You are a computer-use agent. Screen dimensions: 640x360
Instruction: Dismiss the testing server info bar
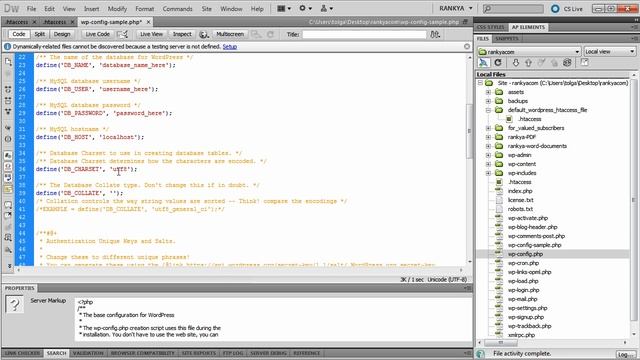(467, 47)
